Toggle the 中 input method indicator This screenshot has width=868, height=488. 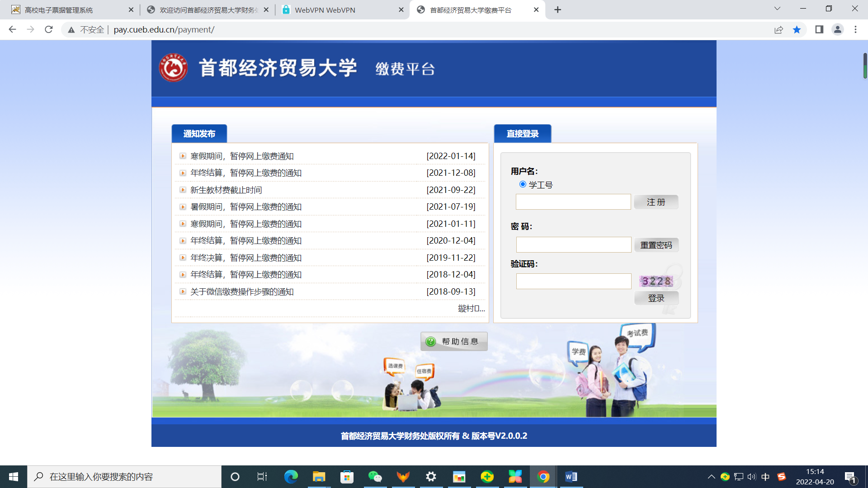point(765,477)
